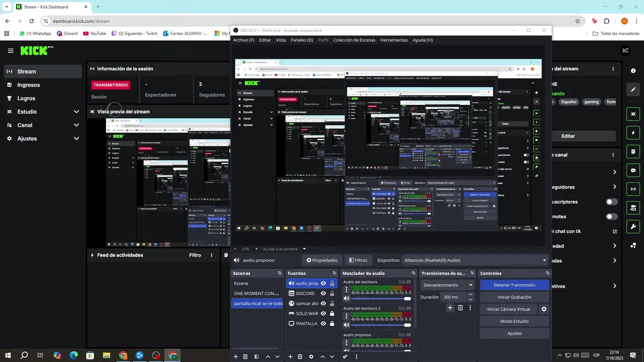Open Filtros for the selected source

pyautogui.click(x=358, y=260)
